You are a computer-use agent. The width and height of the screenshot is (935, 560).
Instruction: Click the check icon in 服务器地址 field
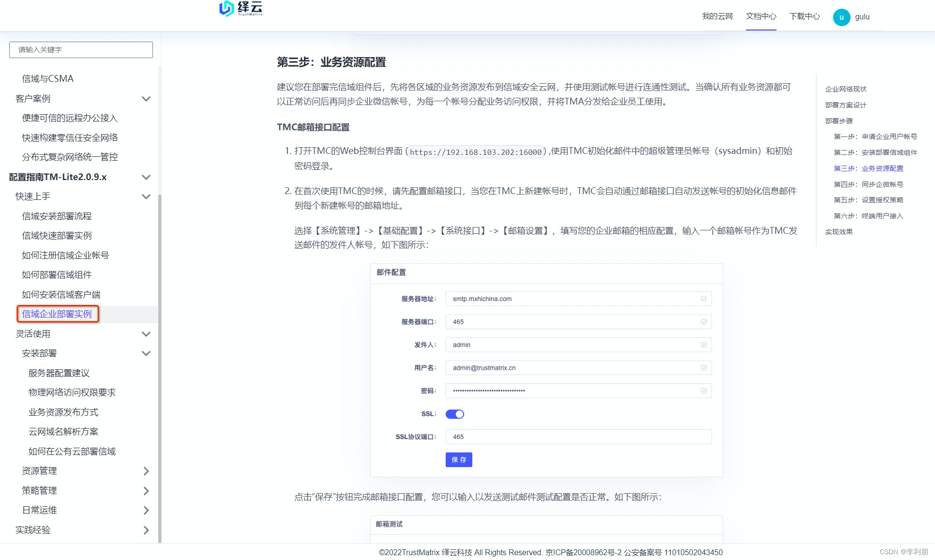coord(704,299)
